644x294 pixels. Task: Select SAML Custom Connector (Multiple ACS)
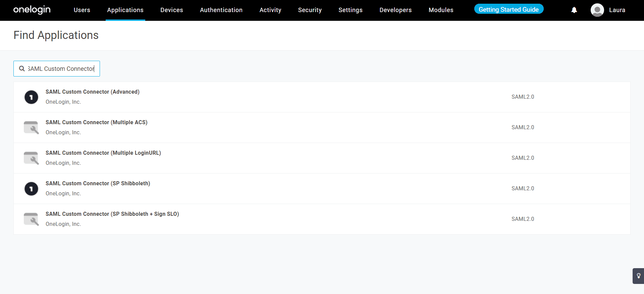pyautogui.click(x=97, y=122)
